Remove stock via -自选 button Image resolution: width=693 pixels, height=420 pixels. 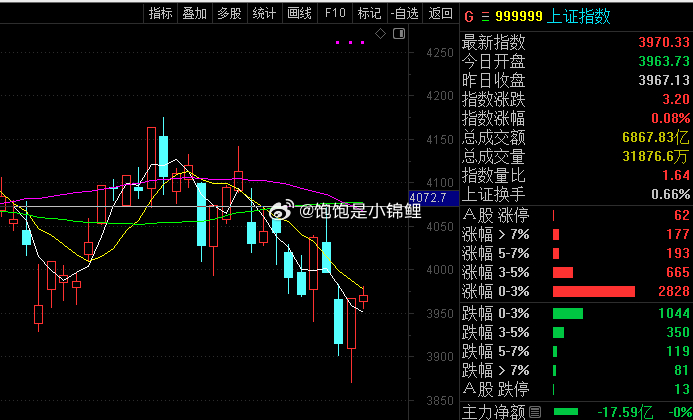coord(404,13)
